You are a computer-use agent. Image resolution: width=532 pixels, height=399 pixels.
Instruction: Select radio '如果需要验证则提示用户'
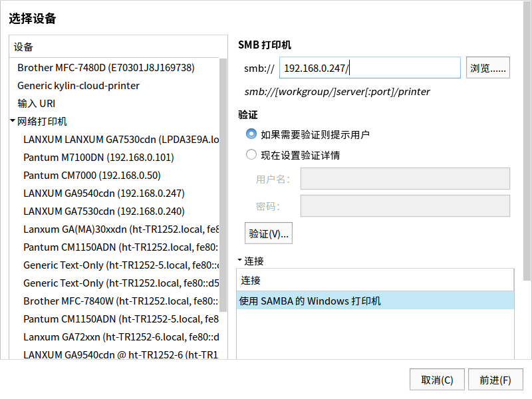point(251,134)
